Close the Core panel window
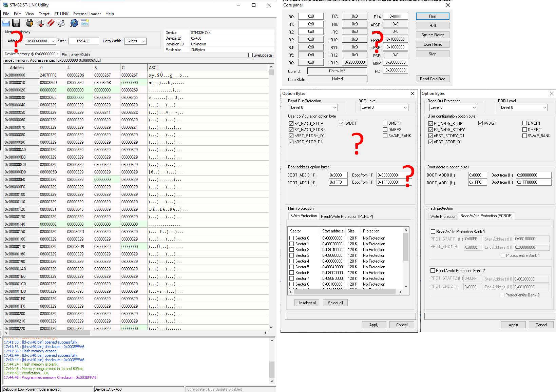The image size is (556, 392). click(x=448, y=5)
